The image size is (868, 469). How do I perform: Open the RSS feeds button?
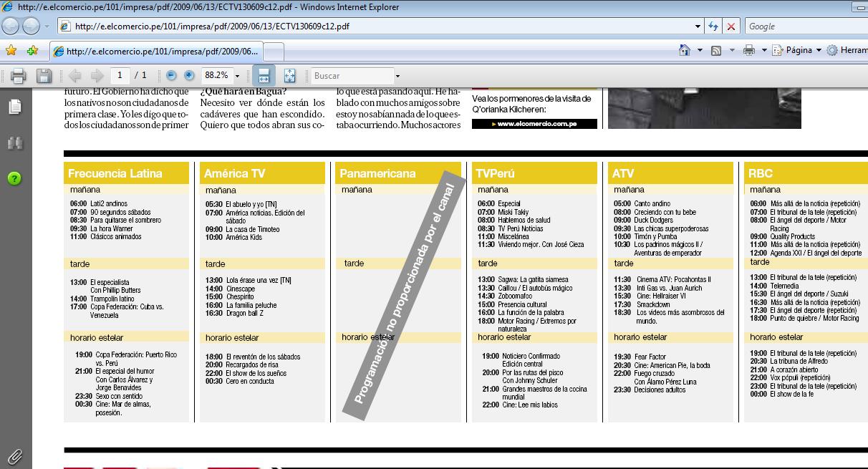(x=715, y=50)
